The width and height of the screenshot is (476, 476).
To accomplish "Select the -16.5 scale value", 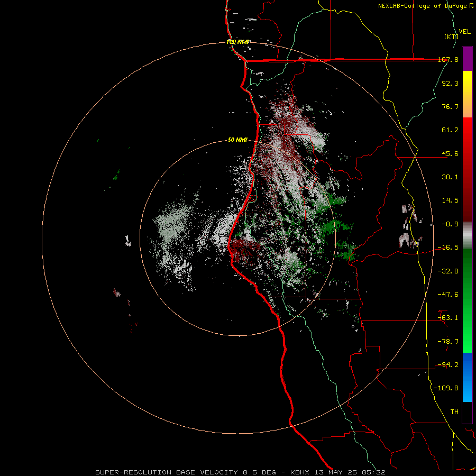I will (448, 248).
